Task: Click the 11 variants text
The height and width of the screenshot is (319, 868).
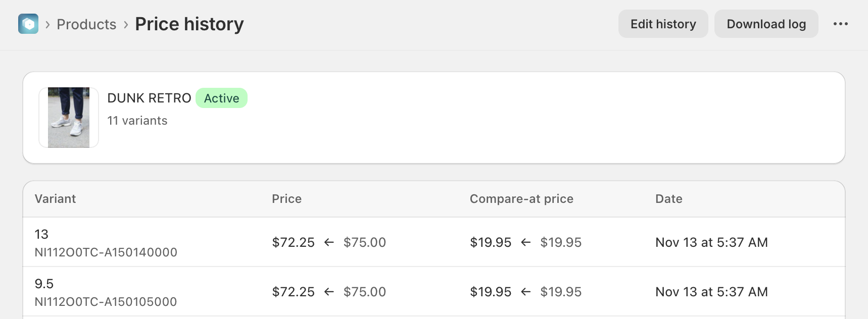Action: tap(137, 121)
